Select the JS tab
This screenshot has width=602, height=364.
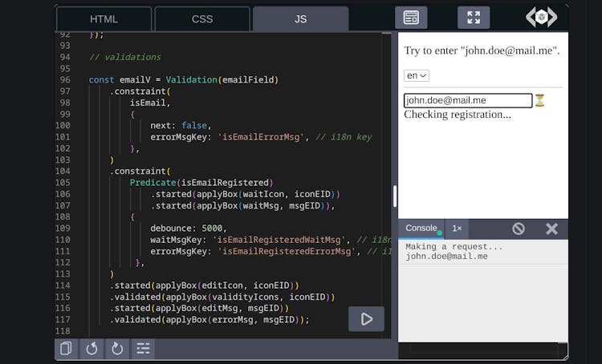[x=301, y=18]
